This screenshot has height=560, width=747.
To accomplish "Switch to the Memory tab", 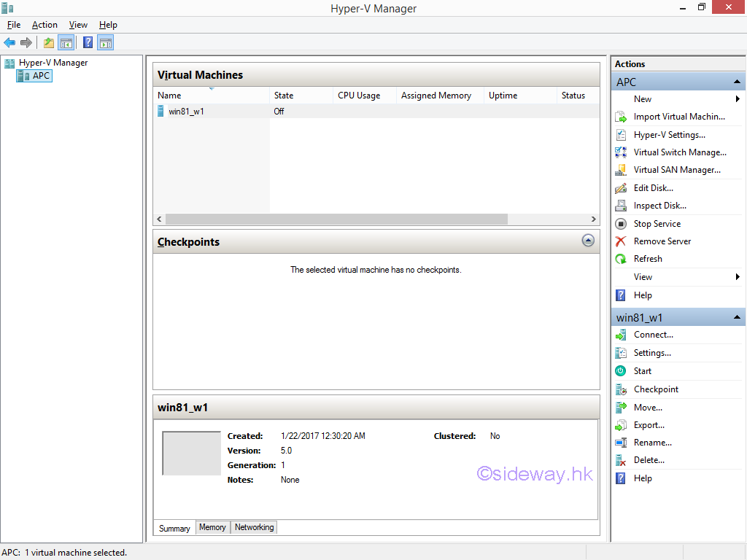I will coord(212,527).
